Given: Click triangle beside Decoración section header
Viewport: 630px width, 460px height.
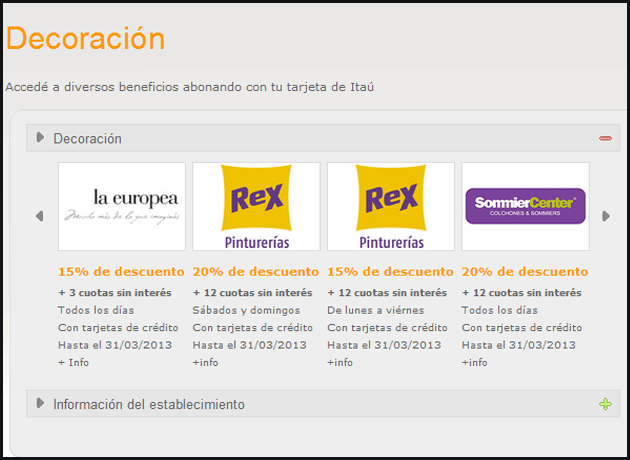Looking at the screenshot, I should coord(40,137).
